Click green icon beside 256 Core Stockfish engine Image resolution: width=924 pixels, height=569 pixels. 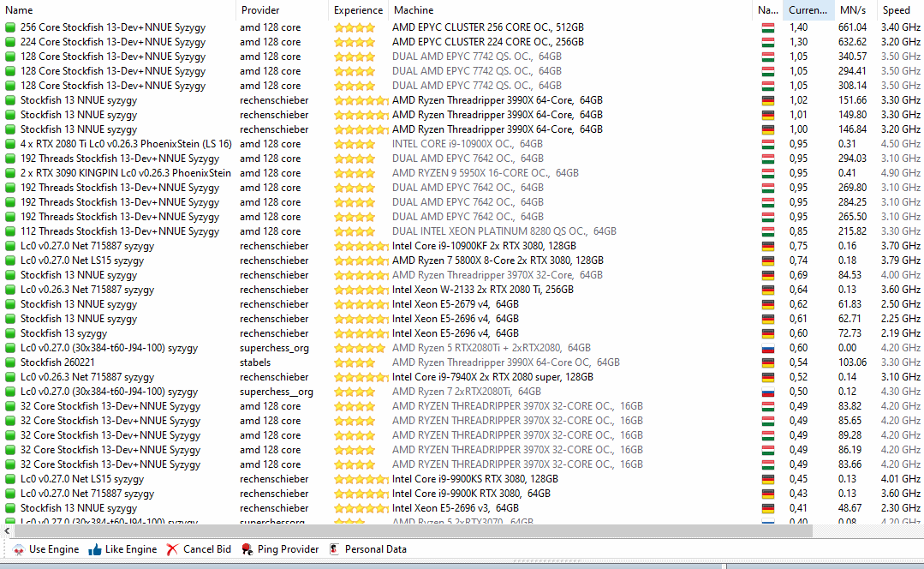click(x=10, y=27)
